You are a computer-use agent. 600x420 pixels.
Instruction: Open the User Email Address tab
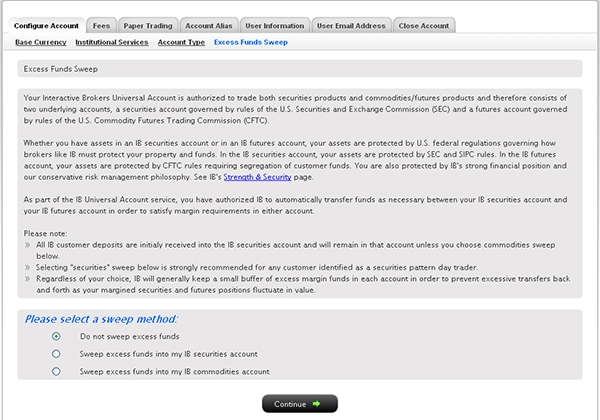tap(351, 26)
